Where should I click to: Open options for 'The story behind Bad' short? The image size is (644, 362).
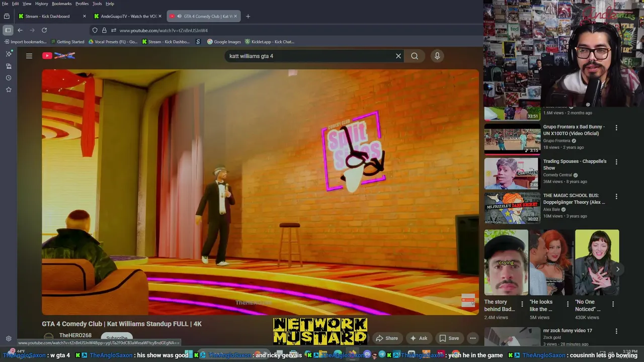coord(522,304)
